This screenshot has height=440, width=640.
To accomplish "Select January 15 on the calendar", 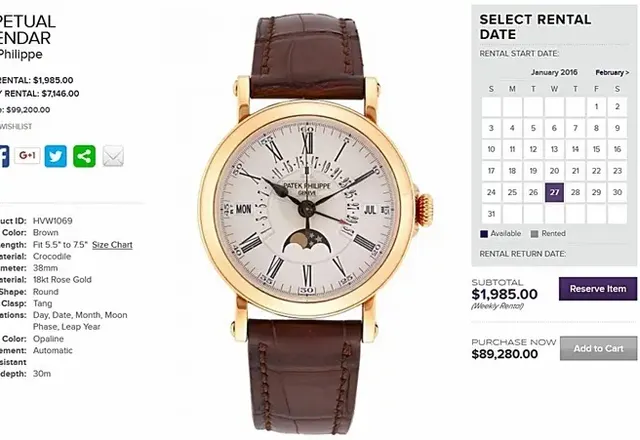I will tap(596, 149).
